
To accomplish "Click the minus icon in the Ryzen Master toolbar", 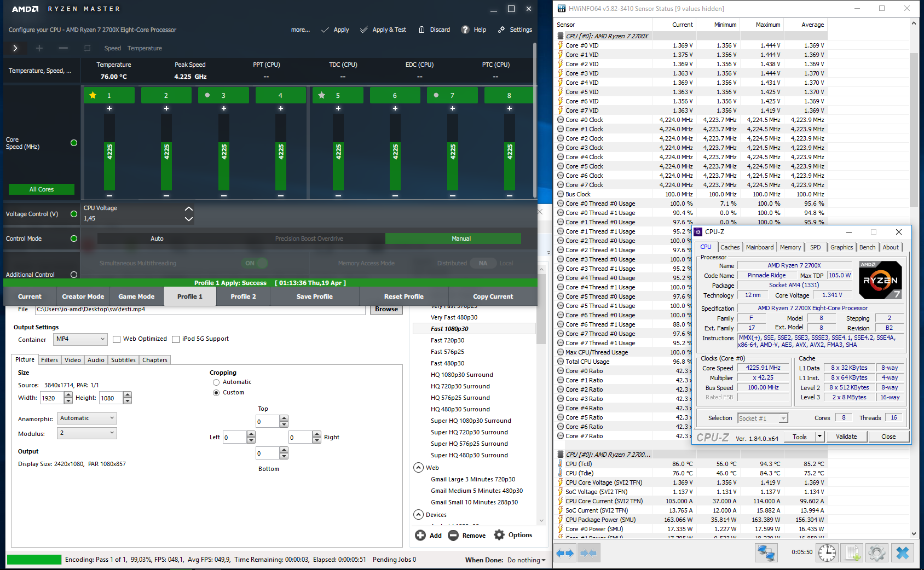I will point(63,48).
